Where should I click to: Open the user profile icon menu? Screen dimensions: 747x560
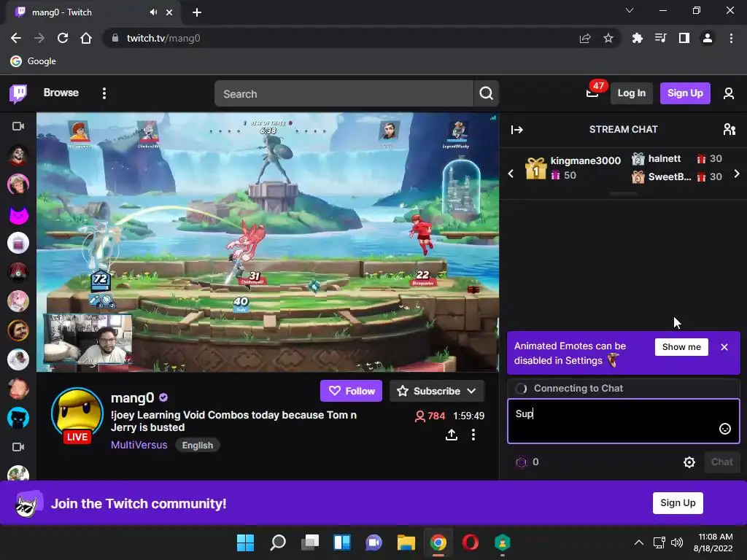729,93
